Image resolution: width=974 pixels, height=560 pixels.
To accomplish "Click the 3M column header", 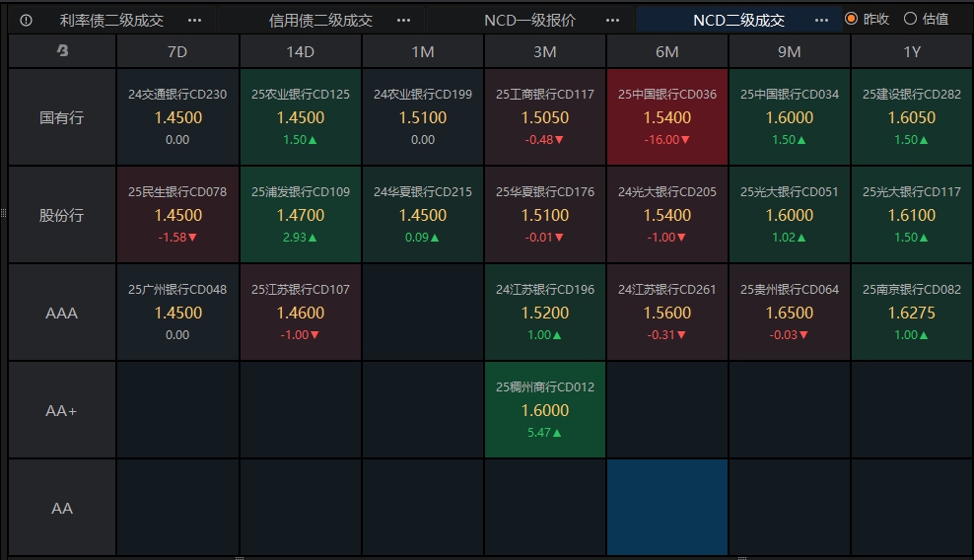I will [545, 51].
